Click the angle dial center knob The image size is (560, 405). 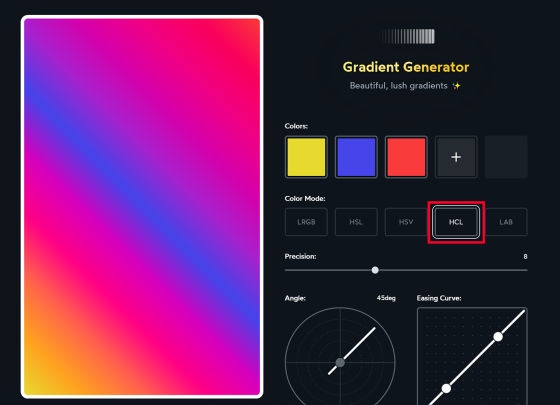tap(340, 362)
